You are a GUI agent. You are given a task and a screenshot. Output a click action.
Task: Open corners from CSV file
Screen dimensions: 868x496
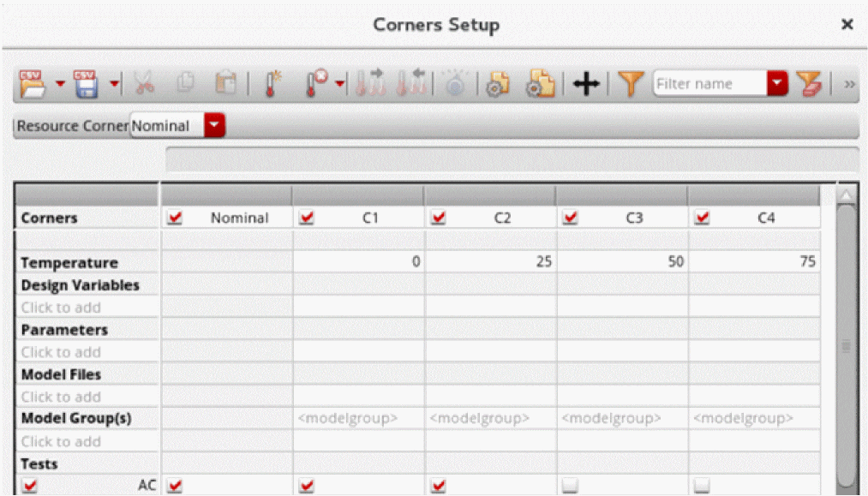(x=32, y=84)
